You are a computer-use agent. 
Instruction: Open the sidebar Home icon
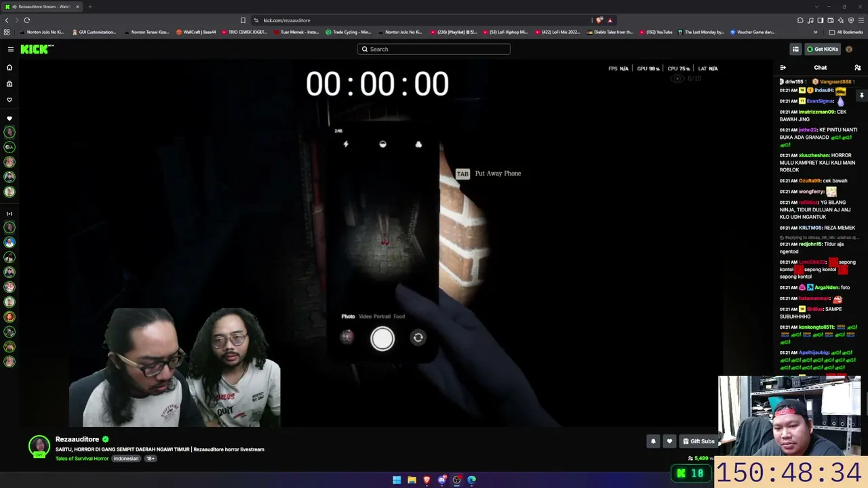[x=9, y=68]
